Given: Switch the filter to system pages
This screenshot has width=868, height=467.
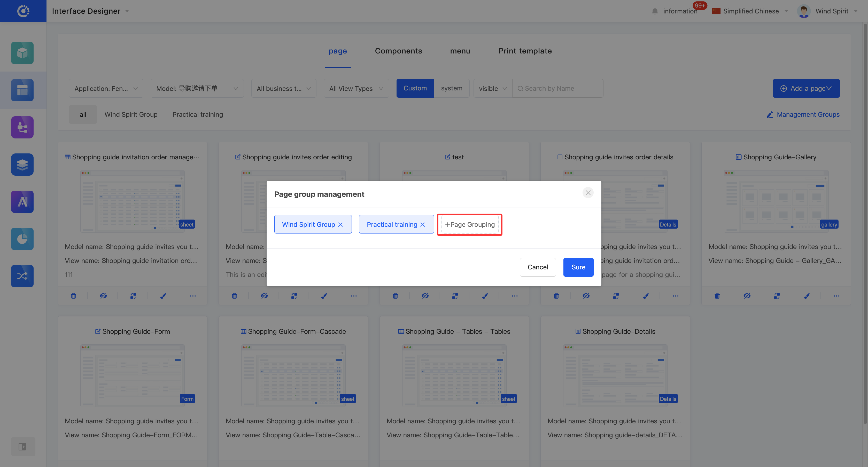Looking at the screenshot, I should pos(452,88).
